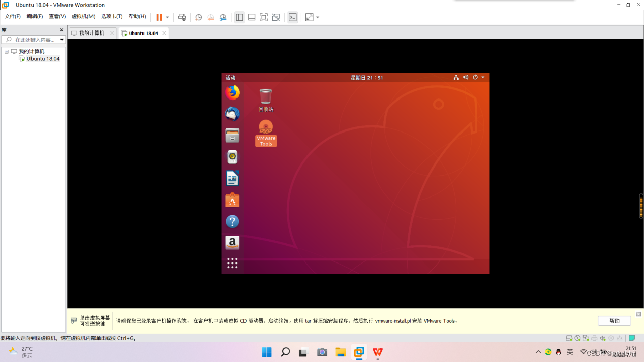Open Ubuntu Software in the dock
The image size is (644, 362).
(x=232, y=200)
